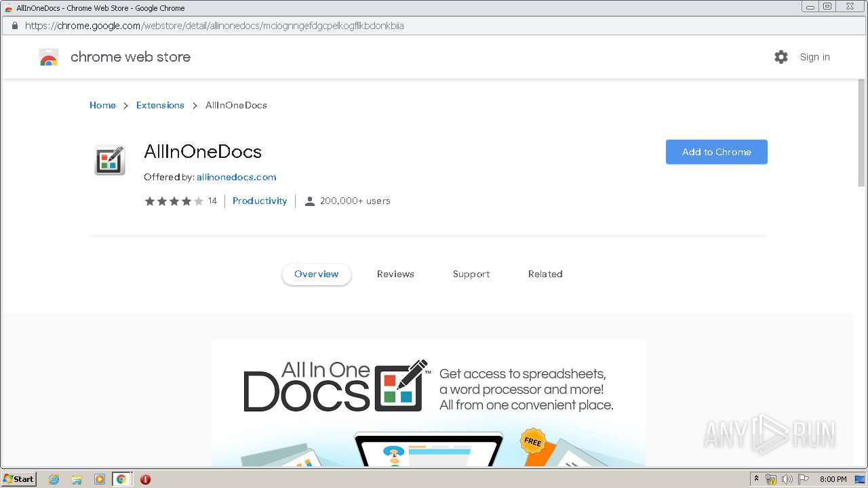
Task: Click the action center flag icon
Action: pos(804,479)
